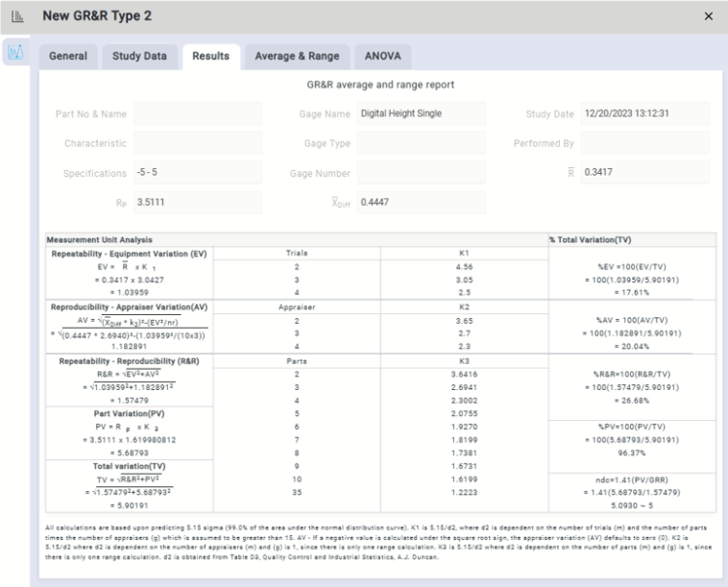Switch to the General tab
This screenshot has width=728, height=587.
tap(73, 56)
